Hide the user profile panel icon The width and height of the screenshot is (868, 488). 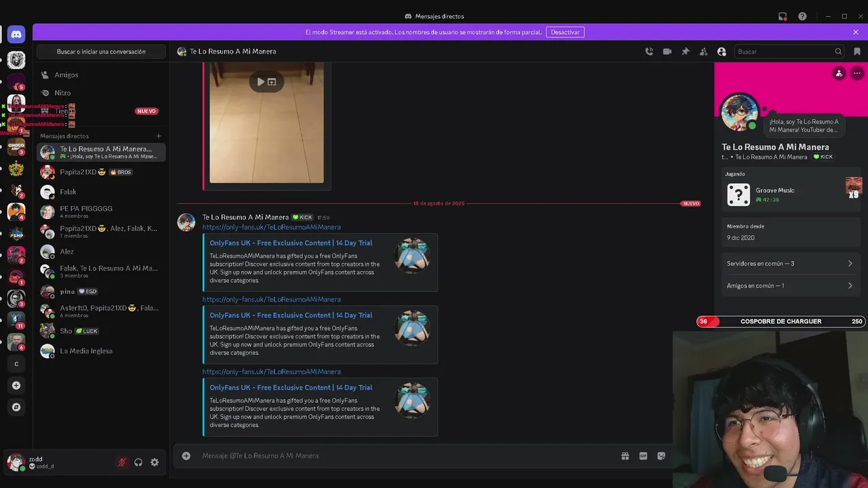click(722, 52)
